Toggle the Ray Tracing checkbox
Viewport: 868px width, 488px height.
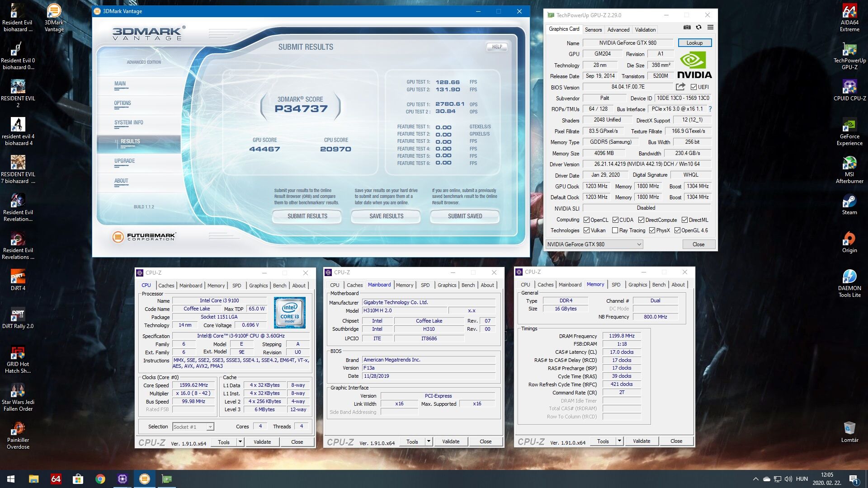point(615,230)
